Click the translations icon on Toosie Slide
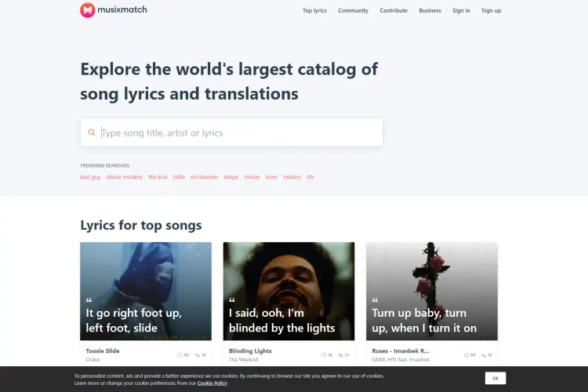This screenshot has width=588, height=392. click(198, 355)
